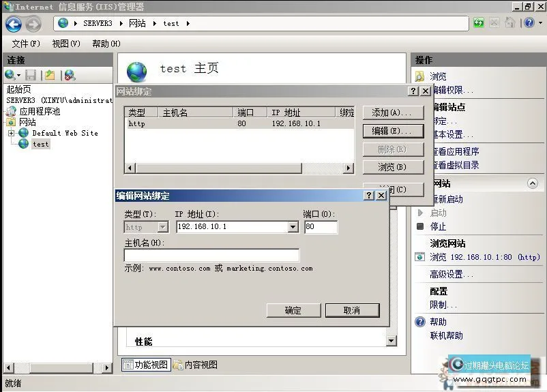Close the 编辑网站绑定 dialog with X

coord(381,195)
